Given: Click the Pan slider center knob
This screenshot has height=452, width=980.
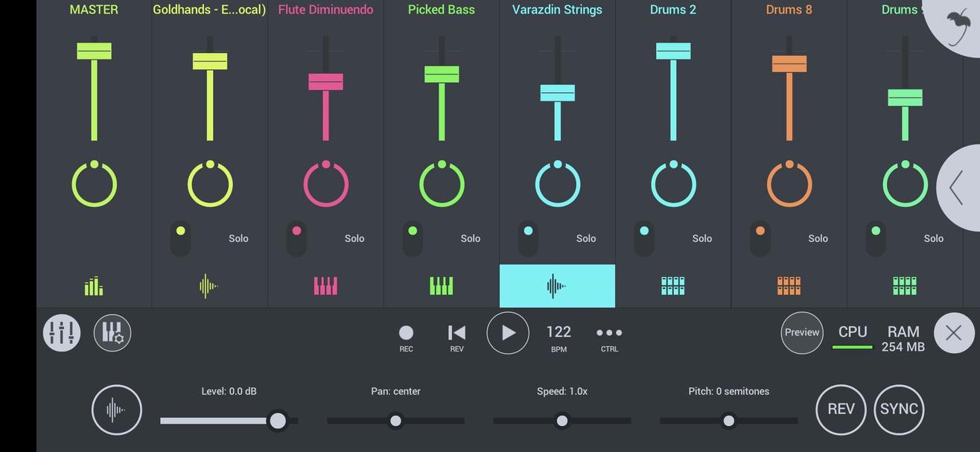Looking at the screenshot, I should tap(395, 421).
